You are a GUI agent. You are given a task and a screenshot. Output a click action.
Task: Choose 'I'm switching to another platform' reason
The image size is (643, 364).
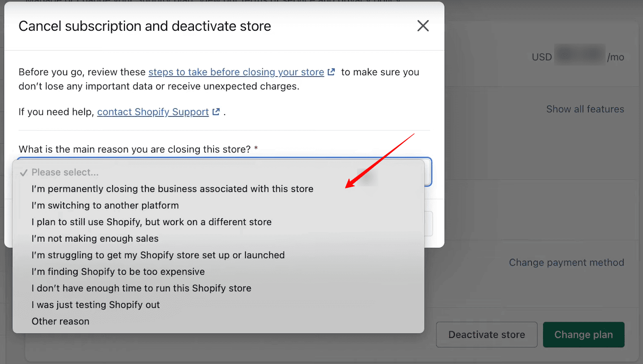coord(105,205)
